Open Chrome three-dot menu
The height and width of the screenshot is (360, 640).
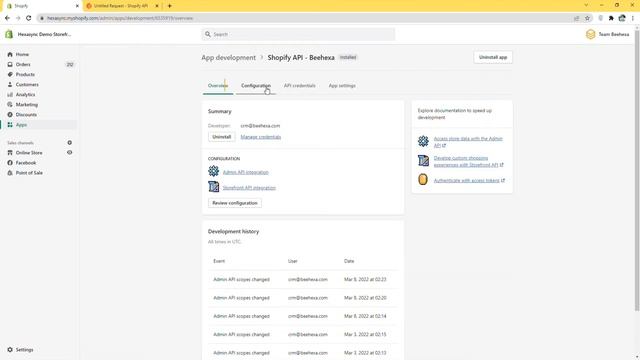pyautogui.click(x=633, y=18)
